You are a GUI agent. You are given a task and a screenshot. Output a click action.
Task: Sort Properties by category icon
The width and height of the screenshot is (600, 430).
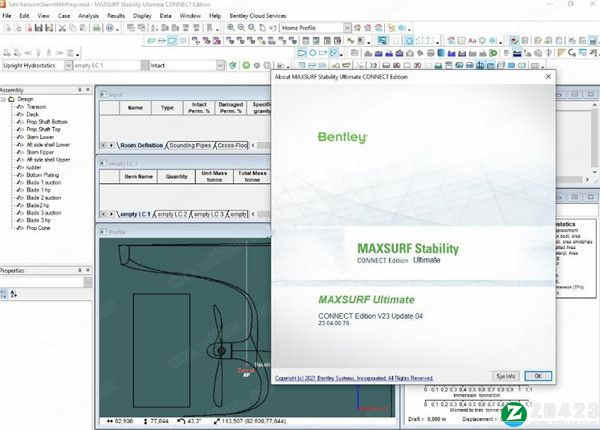(4, 294)
